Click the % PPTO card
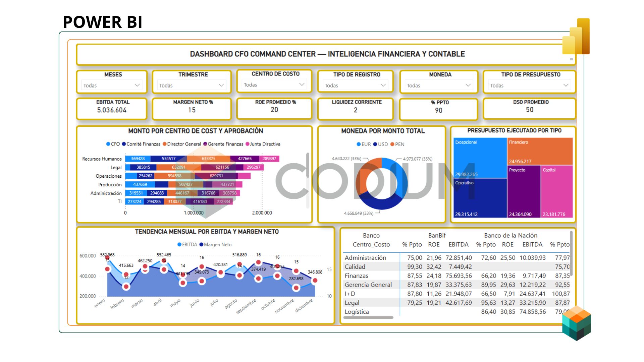This screenshot has height=362, width=644. coord(439,109)
